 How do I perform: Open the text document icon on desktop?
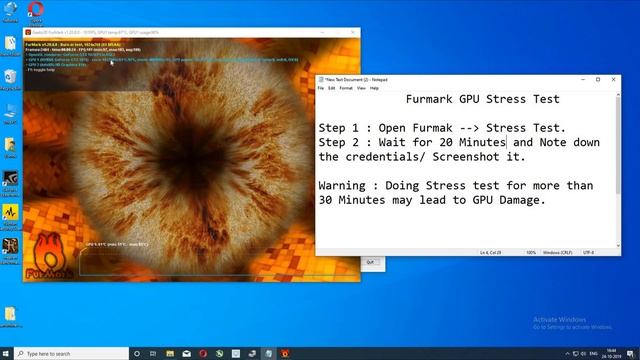pyautogui.click(x=10, y=46)
